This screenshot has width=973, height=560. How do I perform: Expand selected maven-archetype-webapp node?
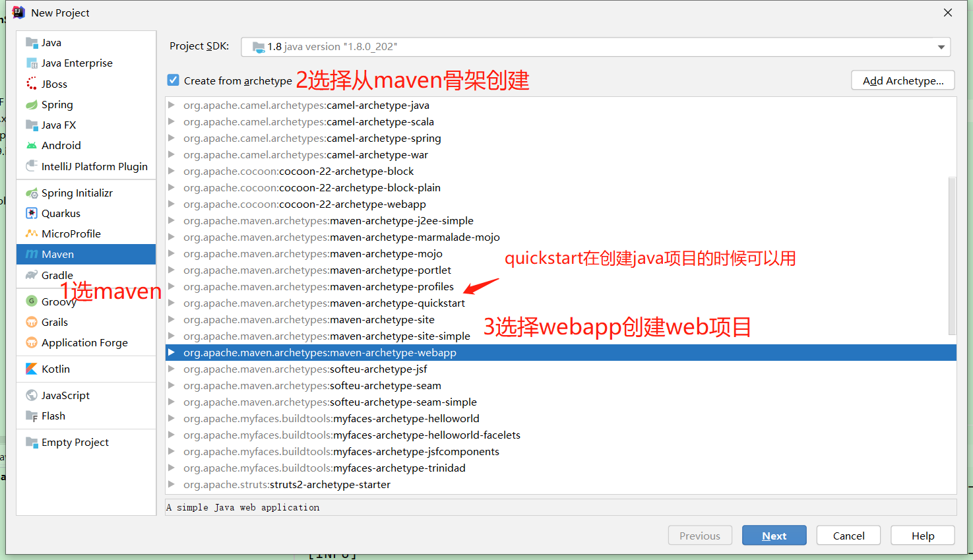coord(172,352)
